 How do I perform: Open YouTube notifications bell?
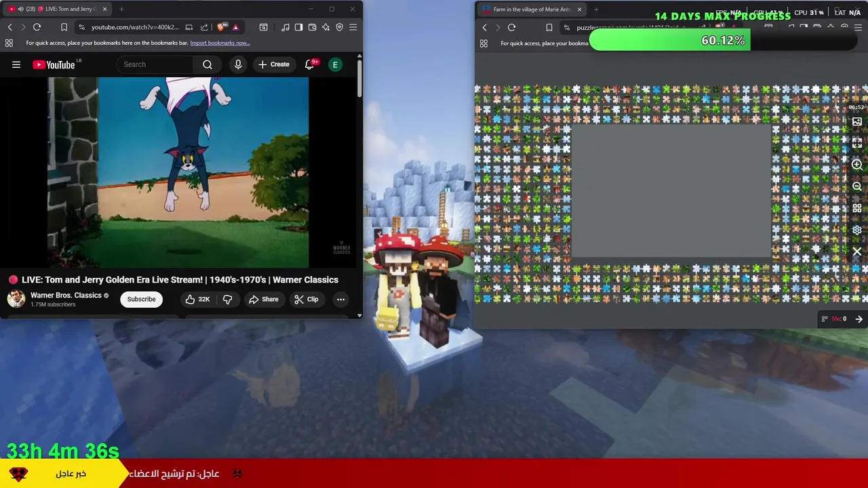[x=309, y=64]
